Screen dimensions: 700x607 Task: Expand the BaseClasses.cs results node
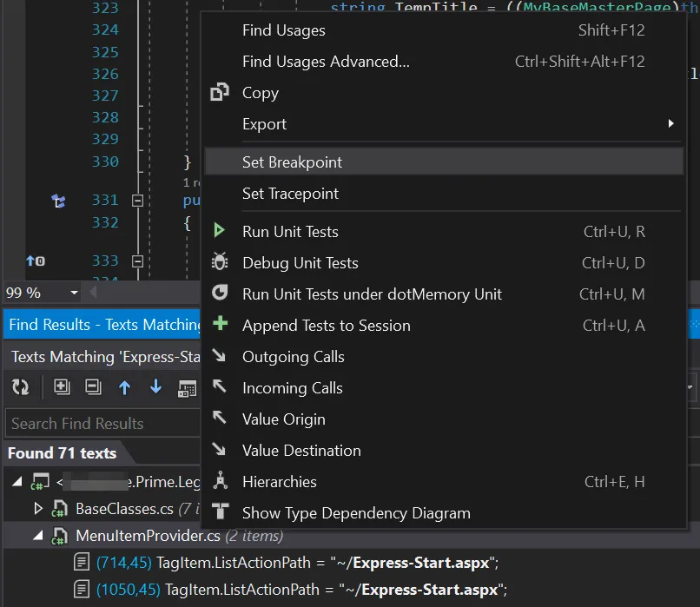[37, 508]
